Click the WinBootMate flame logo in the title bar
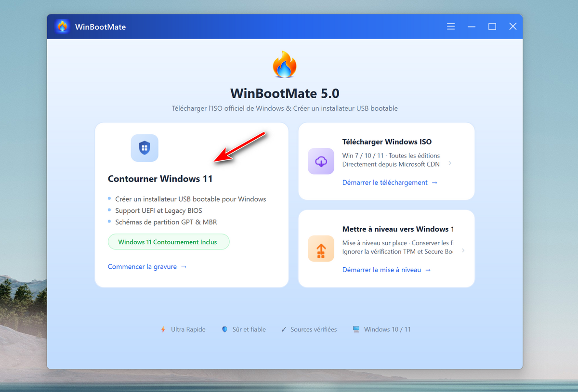The height and width of the screenshot is (392, 578). 62,26
